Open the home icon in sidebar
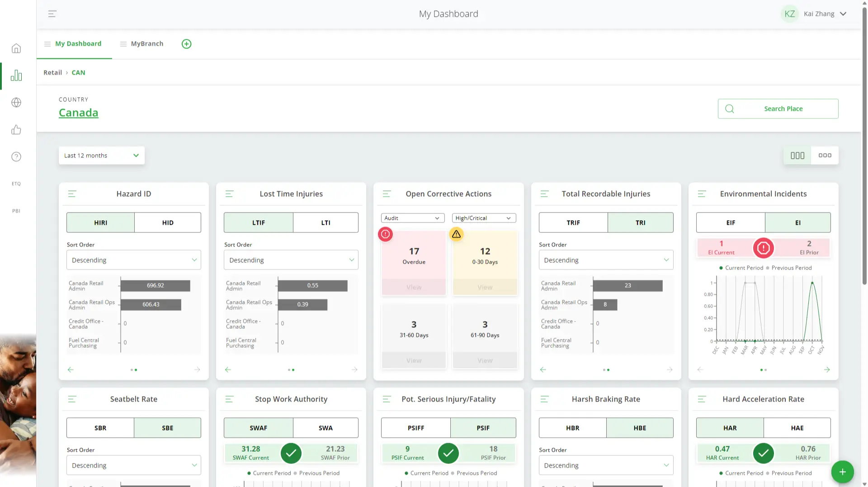 [16, 48]
